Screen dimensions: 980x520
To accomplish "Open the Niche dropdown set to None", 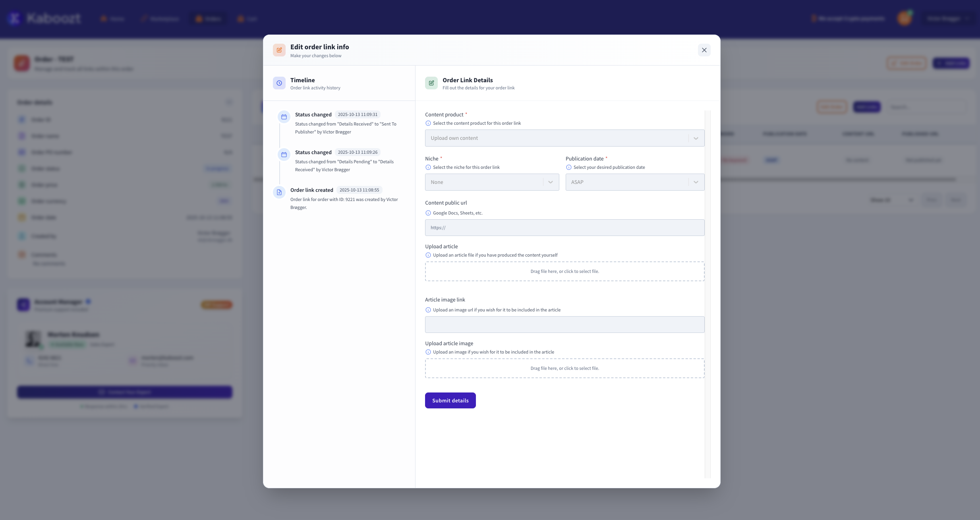I will (x=491, y=182).
